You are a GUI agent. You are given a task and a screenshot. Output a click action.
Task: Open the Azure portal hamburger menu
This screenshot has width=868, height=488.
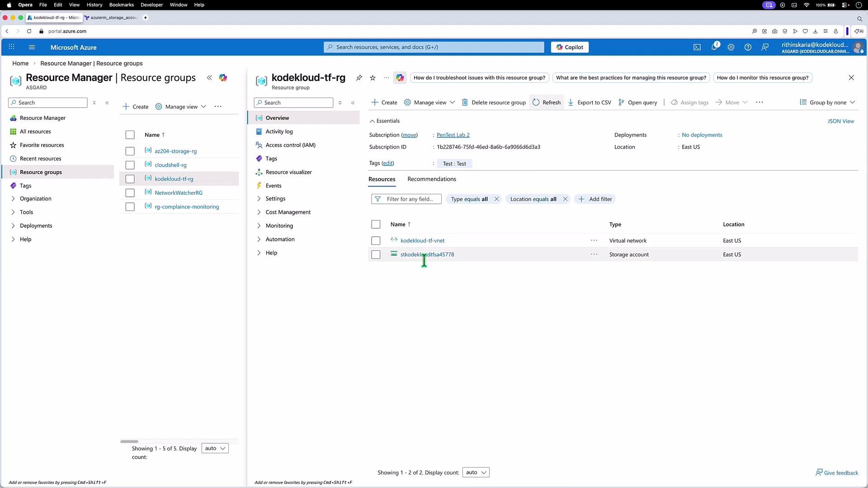point(32,47)
